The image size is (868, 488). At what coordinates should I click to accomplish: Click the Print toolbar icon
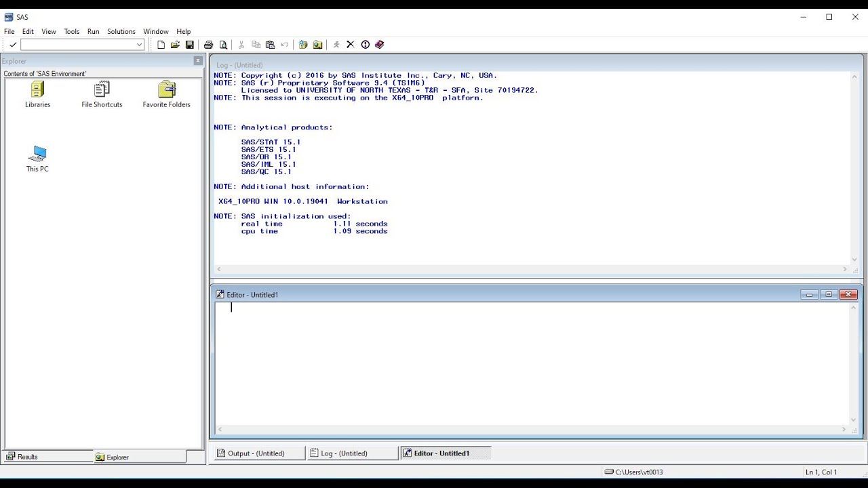point(209,45)
